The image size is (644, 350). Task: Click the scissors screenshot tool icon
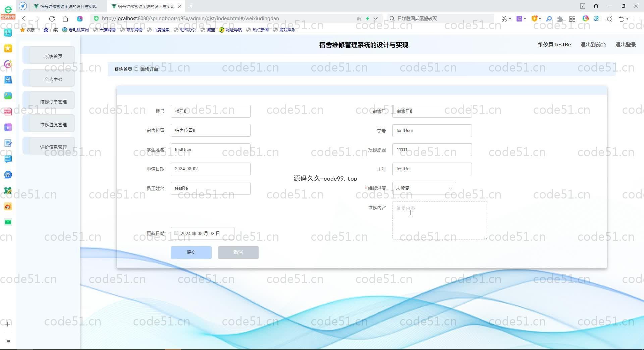(x=504, y=19)
